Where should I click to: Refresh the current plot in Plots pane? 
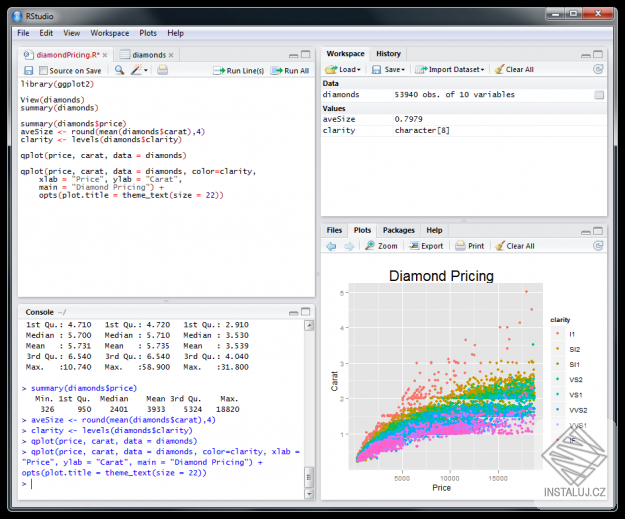[597, 245]
